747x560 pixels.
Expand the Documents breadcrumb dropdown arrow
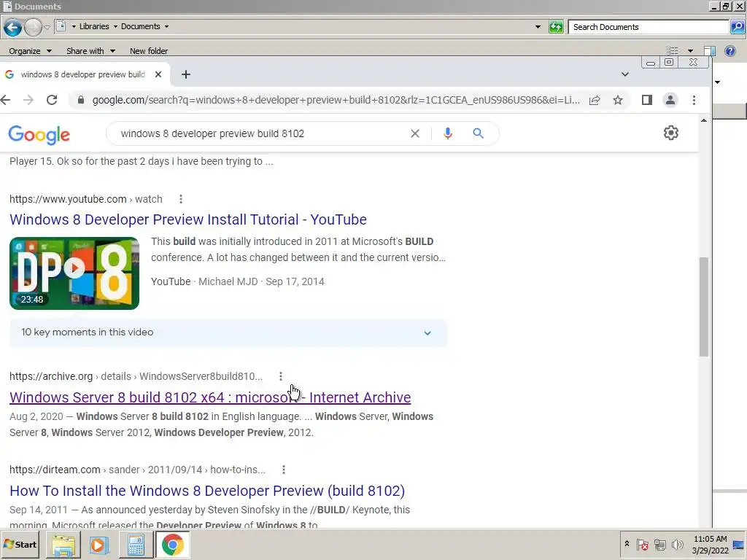point(166,27)
